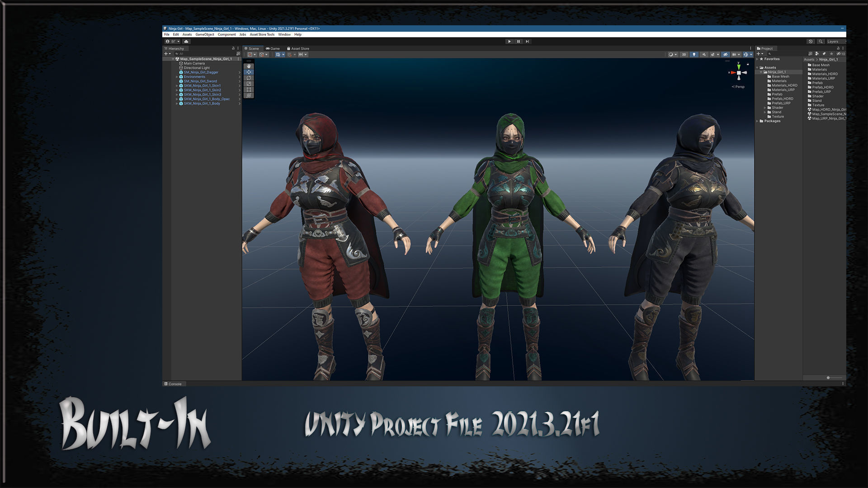Click the Console panel three-dot menu
The image size is (868, 488).
(843, 384)
